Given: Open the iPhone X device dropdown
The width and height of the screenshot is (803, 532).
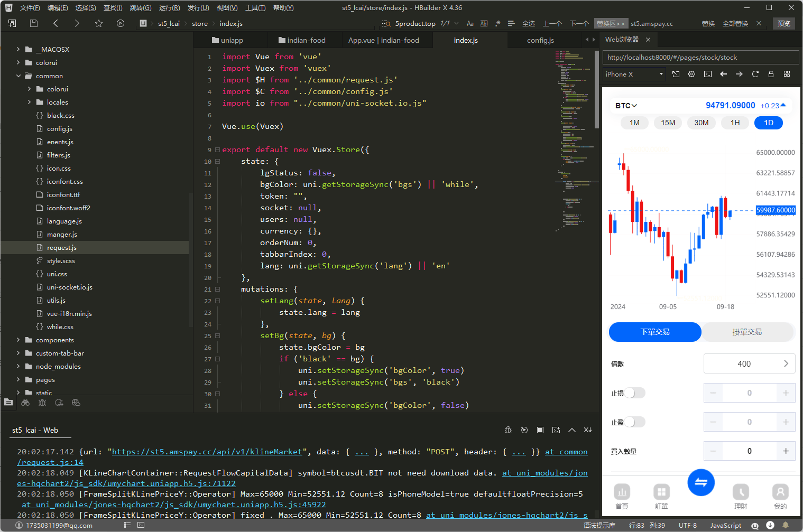Looking at the screenshot, I should [x=634, y=74].
